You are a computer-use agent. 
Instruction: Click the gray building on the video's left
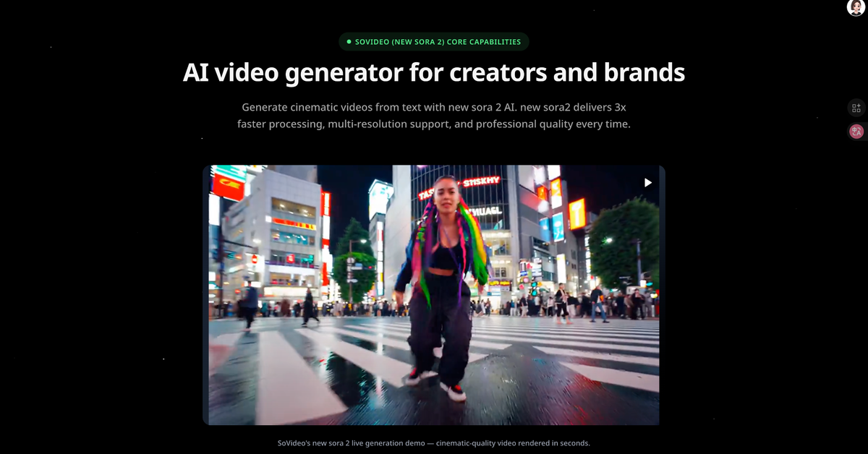point(271,231)
